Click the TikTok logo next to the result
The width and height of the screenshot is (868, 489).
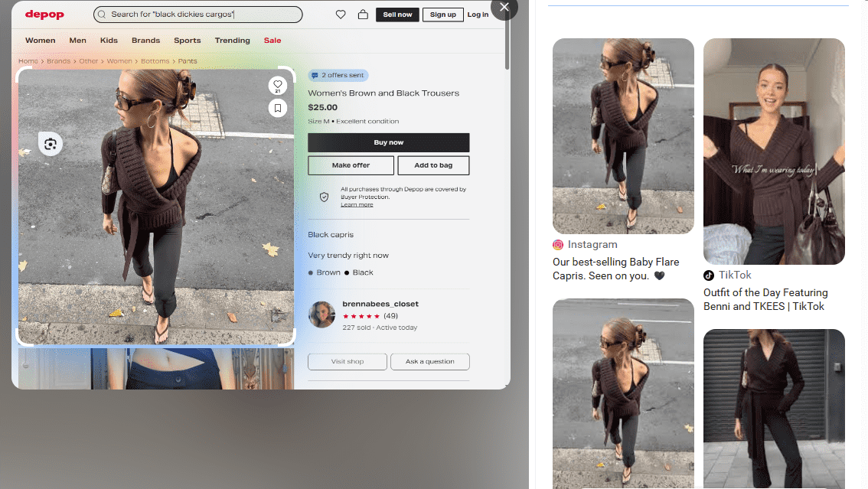(x=708, y=275)
